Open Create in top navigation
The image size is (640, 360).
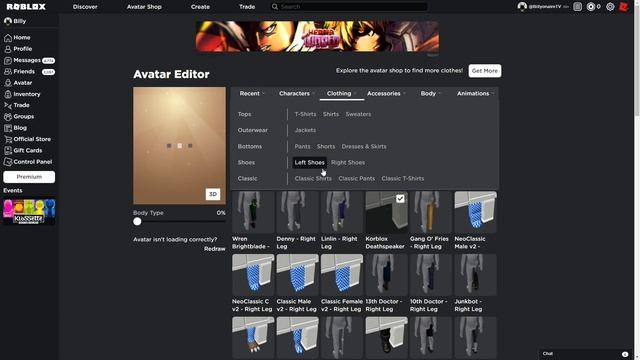click(200, 7)
